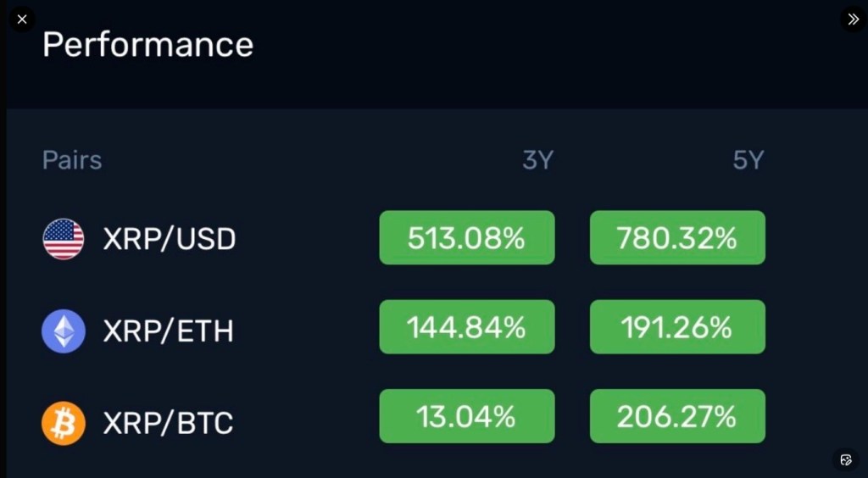Select the 3Y column header

point(537,160)
